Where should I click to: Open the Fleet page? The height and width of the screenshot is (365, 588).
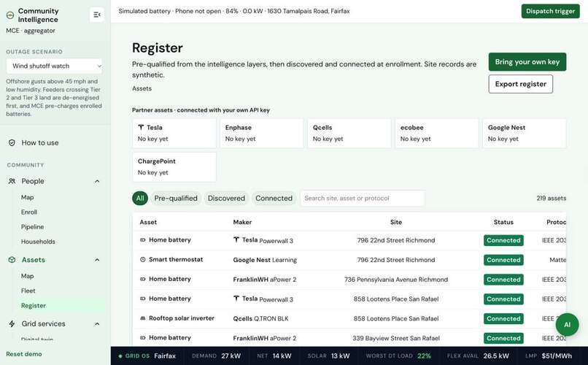(x=28, y=291)
